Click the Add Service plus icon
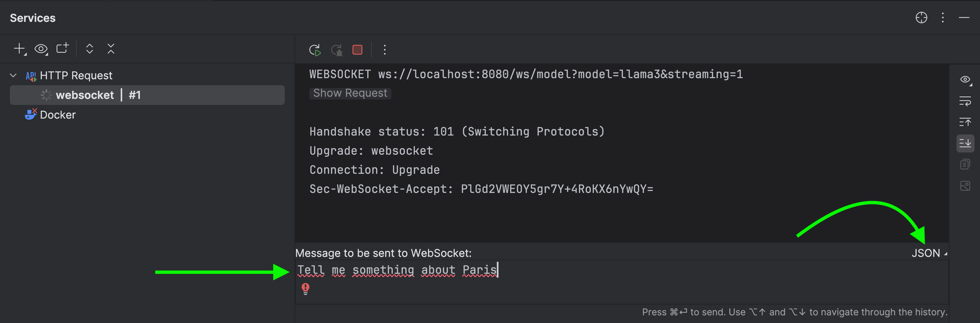The height and width of the screenshot is (323, 980). pyautogui.click(x=19, y=49)
